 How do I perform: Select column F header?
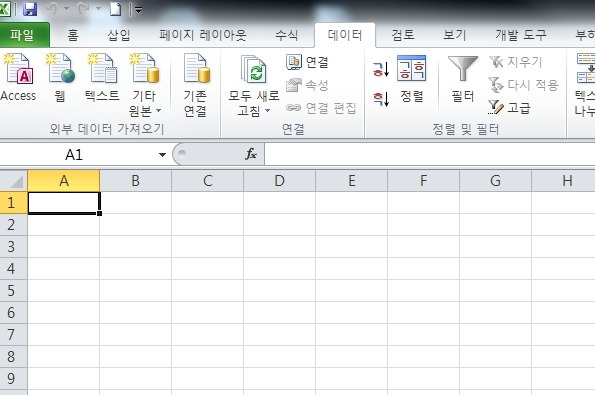click(423, 181)
